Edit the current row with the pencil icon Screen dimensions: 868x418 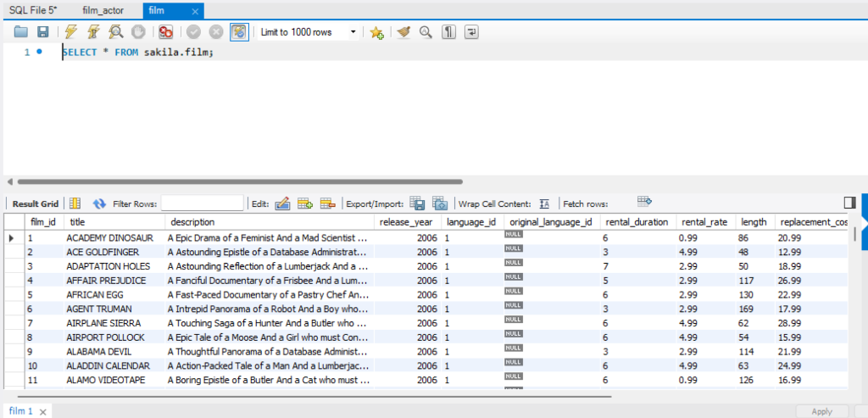click(x=282, y=203)
